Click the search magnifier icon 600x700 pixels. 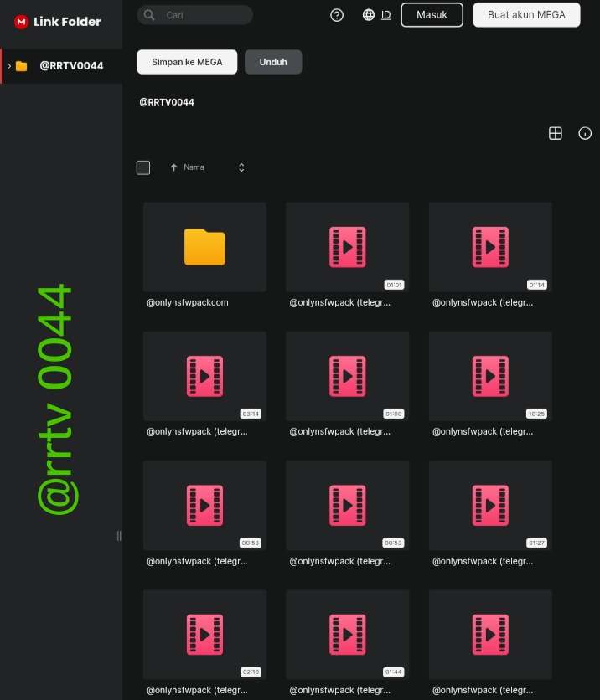149,15
